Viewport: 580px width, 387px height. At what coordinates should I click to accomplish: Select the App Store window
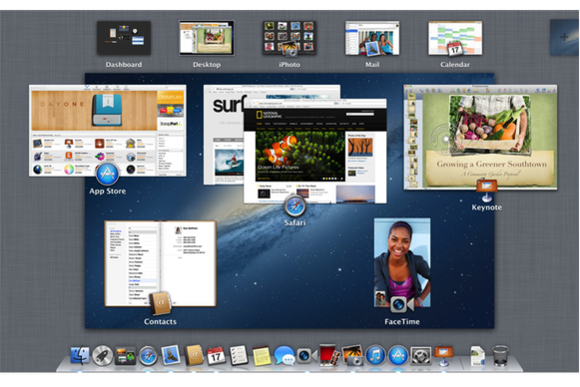[x=108, y=130]
